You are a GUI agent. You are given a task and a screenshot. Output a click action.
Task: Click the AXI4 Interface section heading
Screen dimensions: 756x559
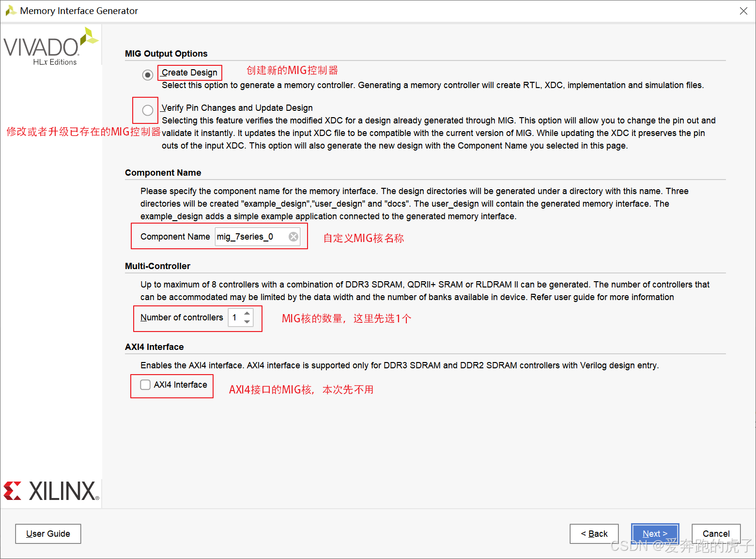[x=154, y=347]
